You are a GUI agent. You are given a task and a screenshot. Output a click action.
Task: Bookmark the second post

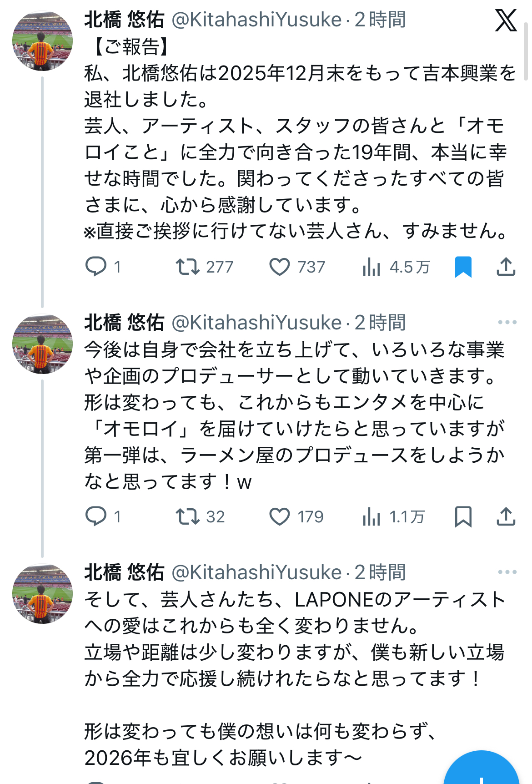pos(463,516)
